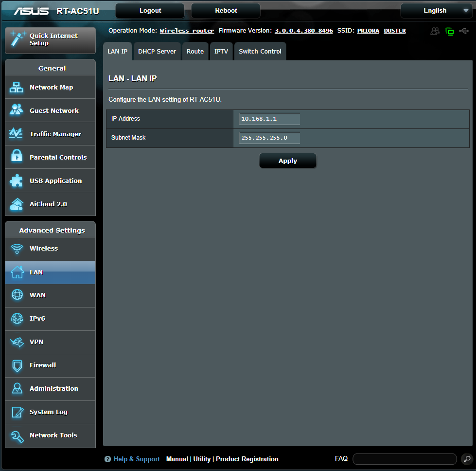Click the guest network status icon

[435, 31]
